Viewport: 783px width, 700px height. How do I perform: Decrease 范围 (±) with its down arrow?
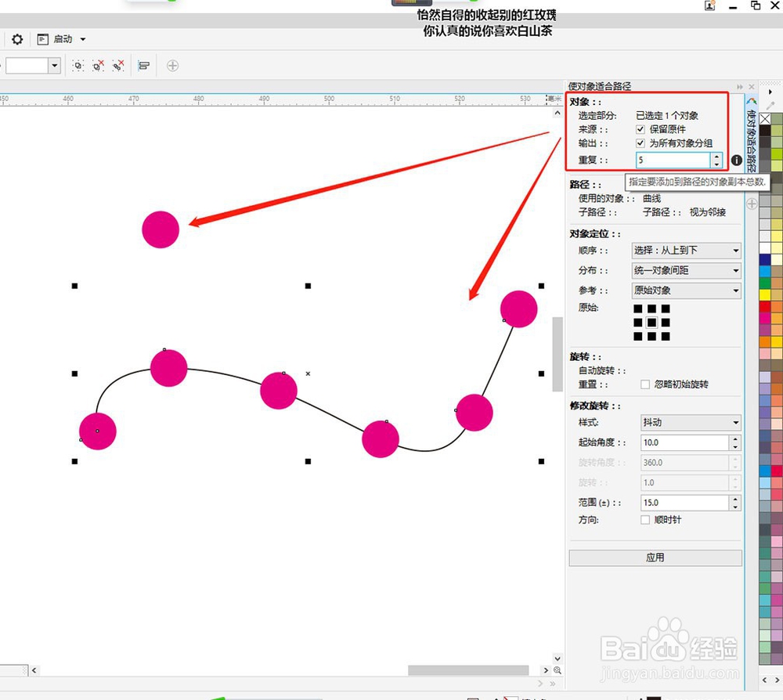(735, 507)
